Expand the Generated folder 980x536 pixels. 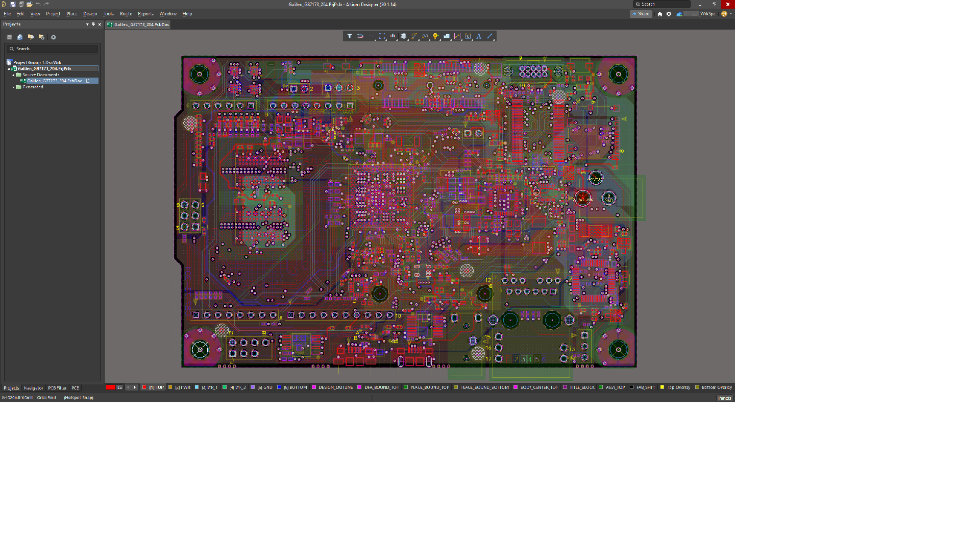(x=14, y=87)
